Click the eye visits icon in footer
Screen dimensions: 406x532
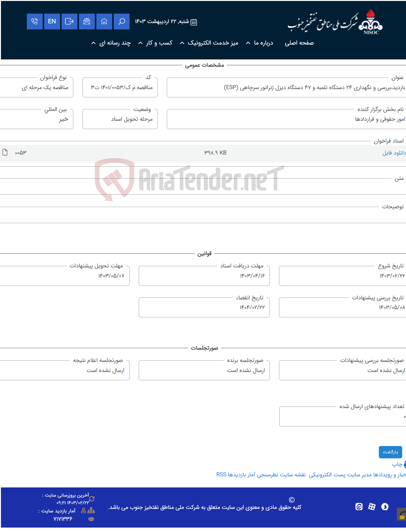coord(91,519)
